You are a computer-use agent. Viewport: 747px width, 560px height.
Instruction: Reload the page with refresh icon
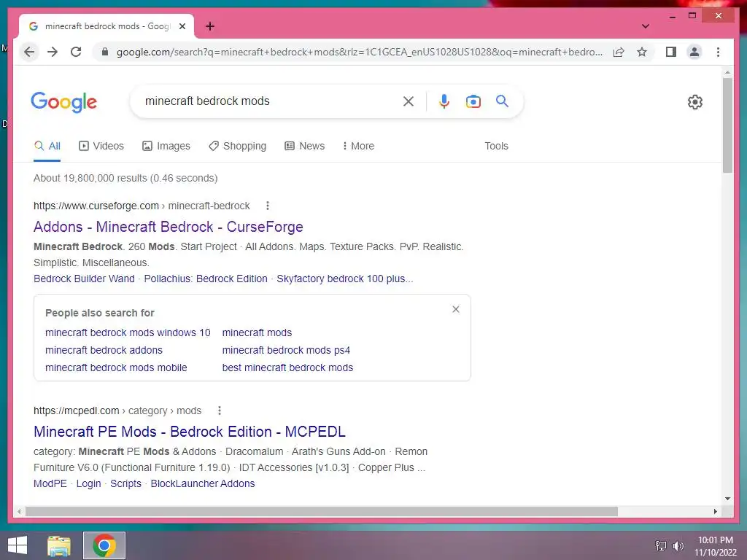[76, 52]
